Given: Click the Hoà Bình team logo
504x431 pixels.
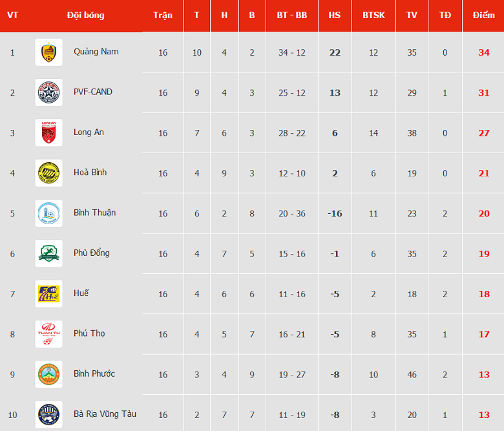Looking at the screenshot, I should (x=48, y=173).
